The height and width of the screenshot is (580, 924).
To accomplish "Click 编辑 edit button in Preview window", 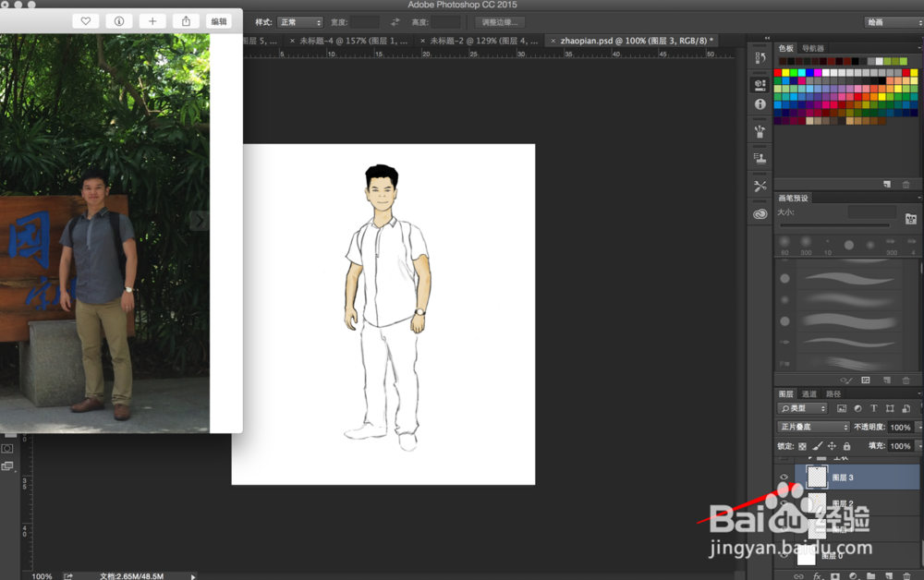I will [x=219, y=21].
